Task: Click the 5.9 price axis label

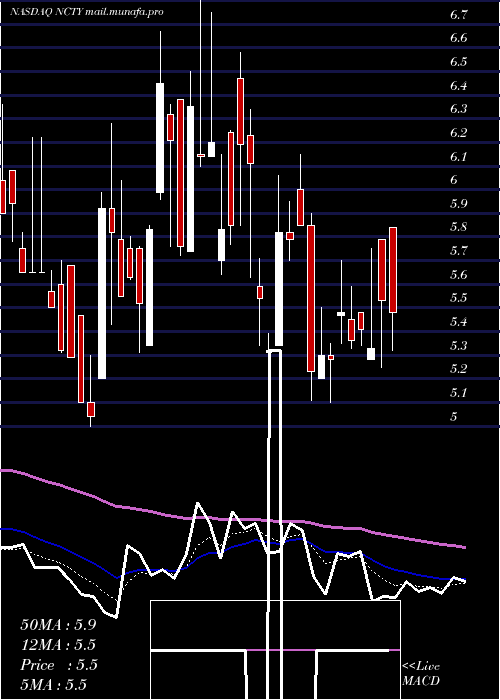Action: [458, 204]
